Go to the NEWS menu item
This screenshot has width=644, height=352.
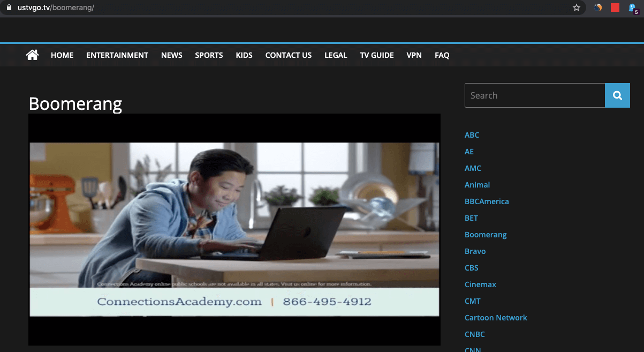[172, 55]
